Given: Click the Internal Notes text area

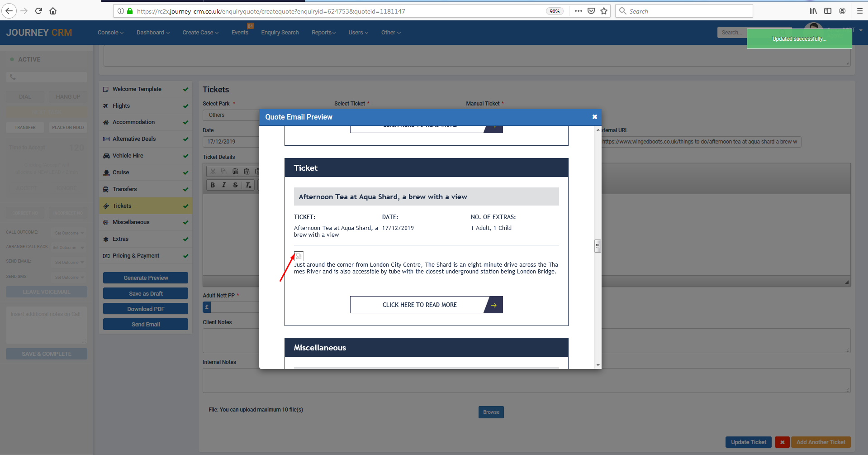Looking at the screenshot, I should point(526,380).
